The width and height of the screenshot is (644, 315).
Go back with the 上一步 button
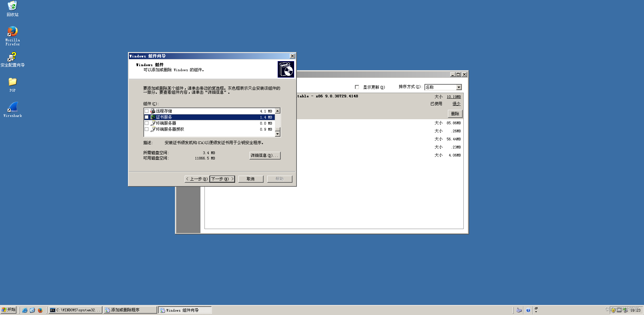[x=197, y=179]
